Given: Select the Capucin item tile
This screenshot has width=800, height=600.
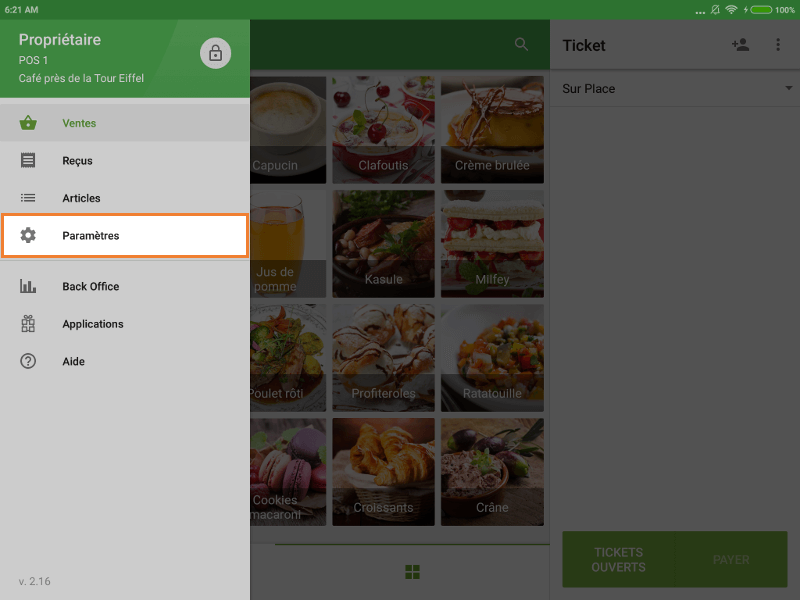Looking at the screenshot, I should [288, 130].
